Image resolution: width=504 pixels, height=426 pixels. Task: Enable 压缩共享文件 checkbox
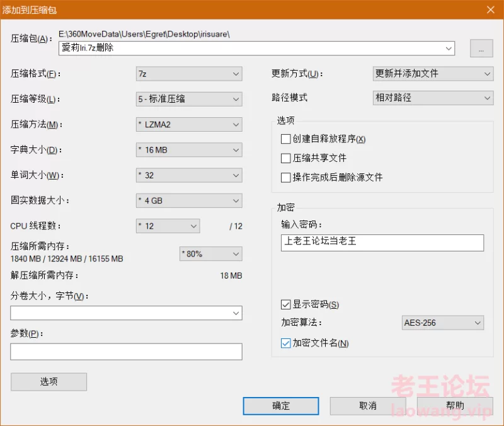(x=286, y=158)
